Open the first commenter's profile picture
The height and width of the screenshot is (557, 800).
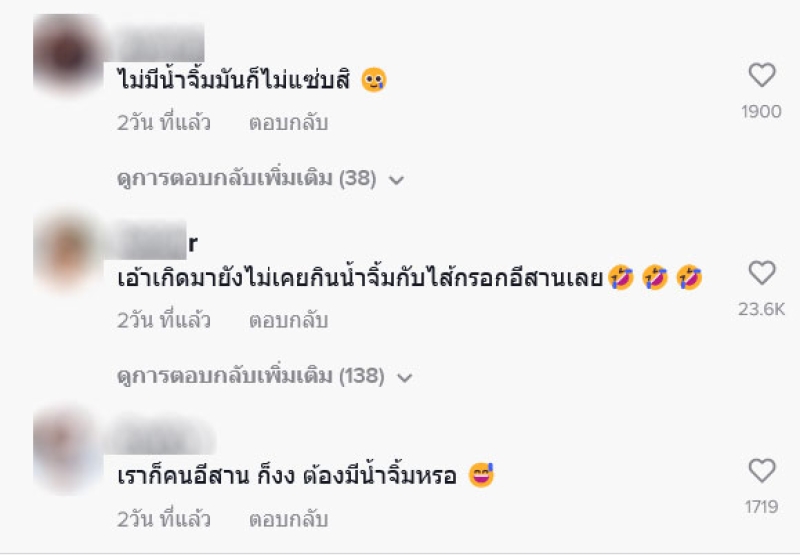pyautogui.click(x=68, y=54)
